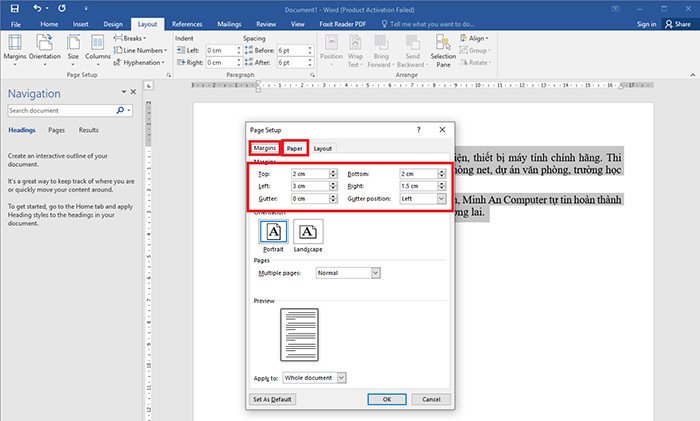Open the References ribbon tab
Viewport: 700px width, 421px height.
pyautogui.click(x=187, y=23)
